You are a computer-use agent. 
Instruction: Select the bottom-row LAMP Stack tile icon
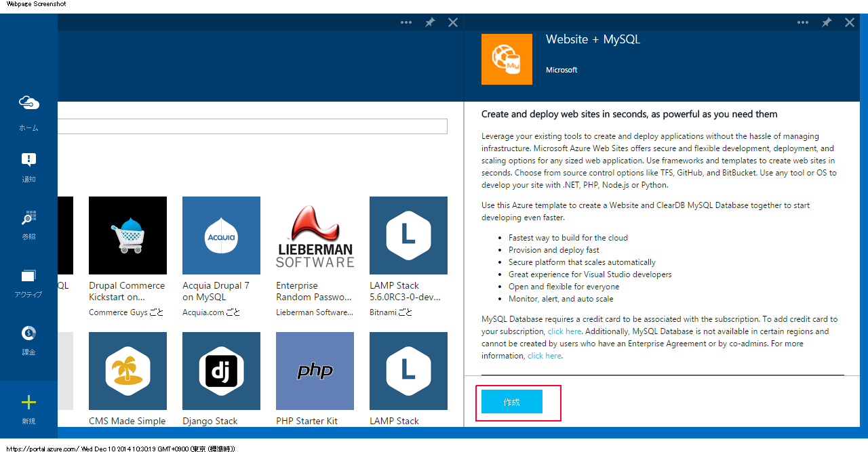pos(408,371)
